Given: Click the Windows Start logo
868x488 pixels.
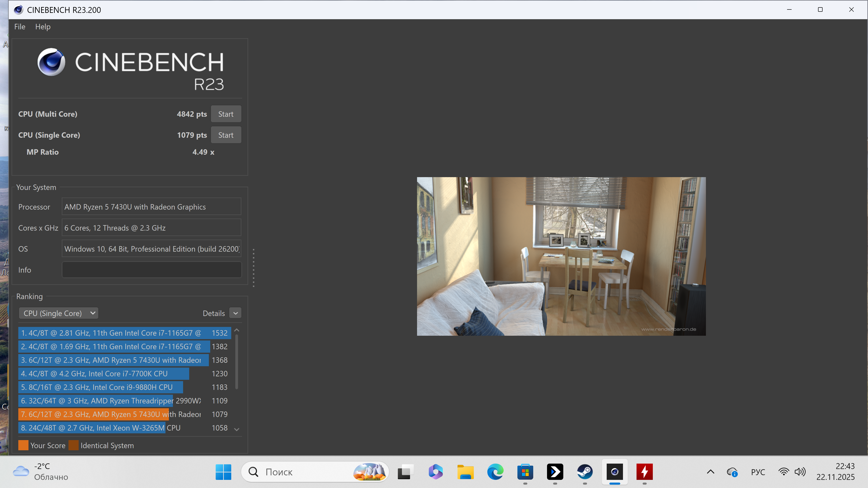Looking at the screenshot, I should [223, 472].
